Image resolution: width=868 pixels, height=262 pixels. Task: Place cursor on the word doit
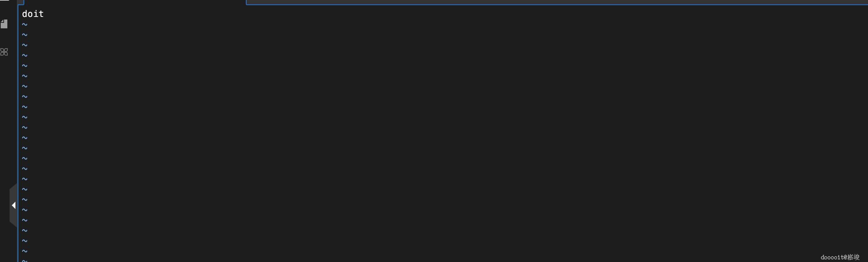click(33, 14)
